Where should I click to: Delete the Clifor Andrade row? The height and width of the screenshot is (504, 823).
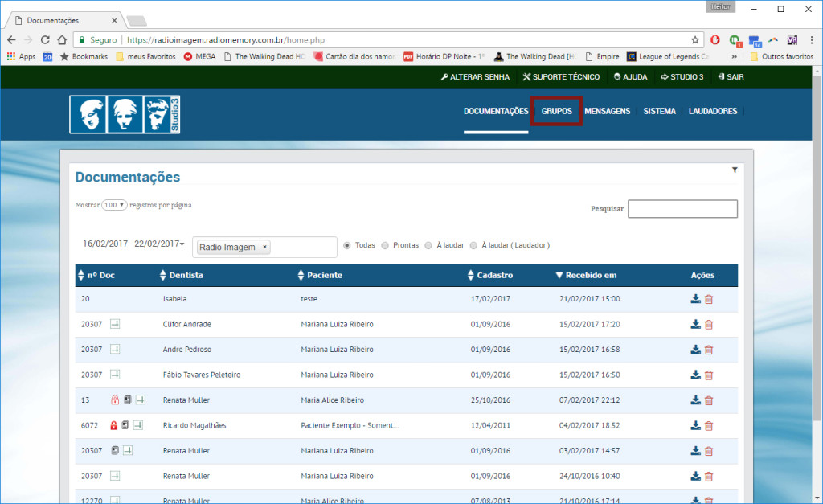point(709,325)
